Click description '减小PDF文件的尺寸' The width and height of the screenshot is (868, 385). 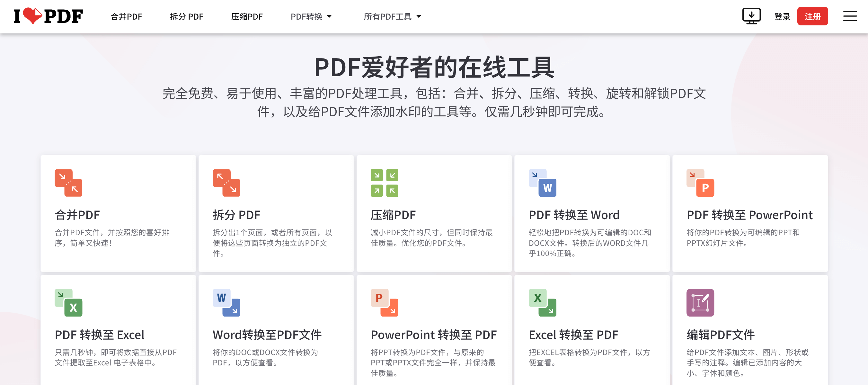point(432,237)
